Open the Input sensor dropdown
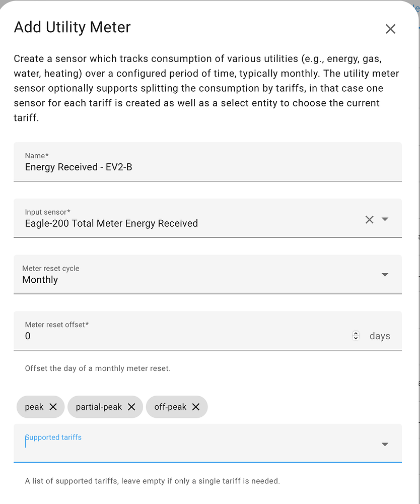Image resolution: width=420 pixels, height=504 pixels. (384, 219)
